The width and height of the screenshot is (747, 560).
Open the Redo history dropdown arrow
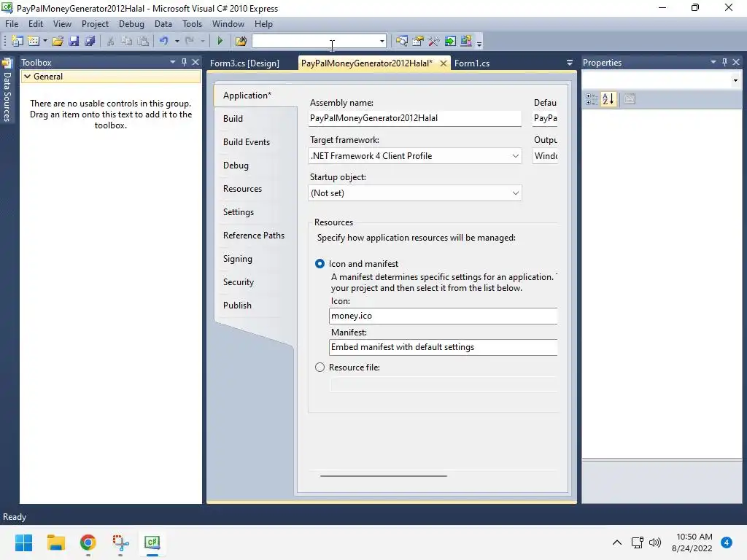203,41
